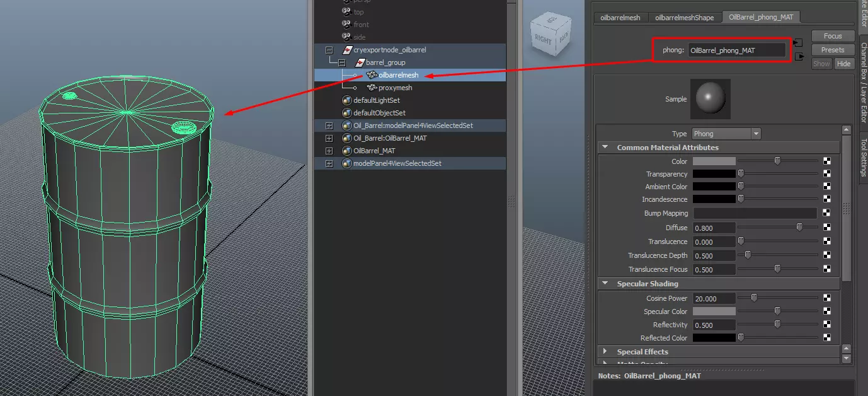The height and width of the screenshot is (396, 868).
Task: Click the material Sample sphere swatch
Action: point(711,99)
